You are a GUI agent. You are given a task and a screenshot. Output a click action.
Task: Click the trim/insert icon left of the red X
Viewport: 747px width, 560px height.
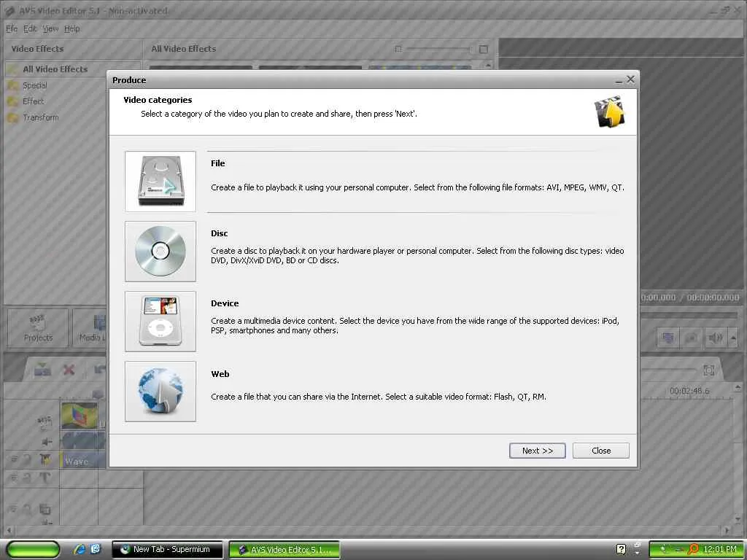[42, 369]
